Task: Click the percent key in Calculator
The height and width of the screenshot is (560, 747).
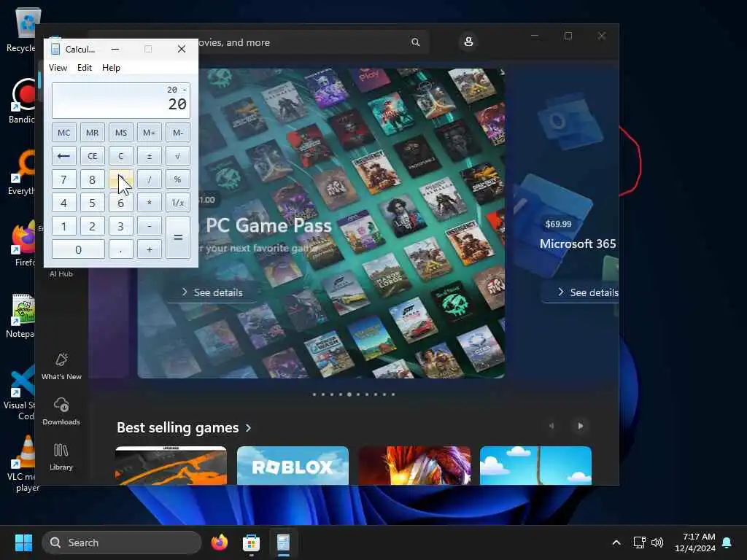Action: [x=178, y=179]
